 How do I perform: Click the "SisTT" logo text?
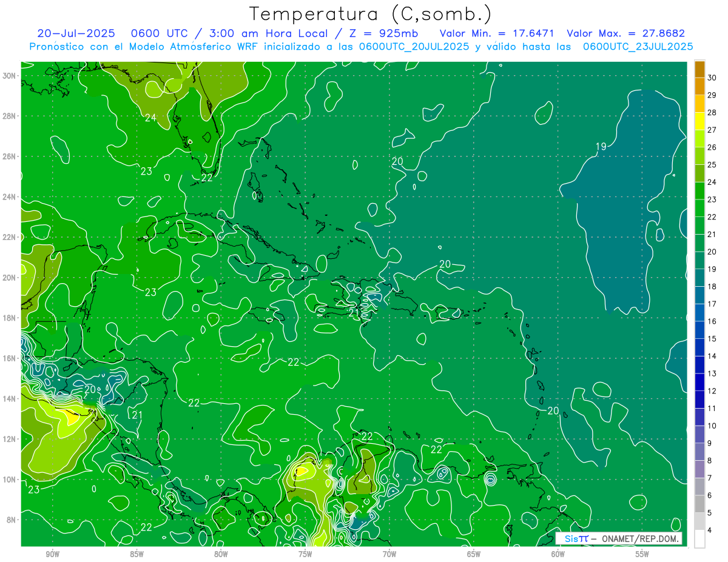[576, 538]
